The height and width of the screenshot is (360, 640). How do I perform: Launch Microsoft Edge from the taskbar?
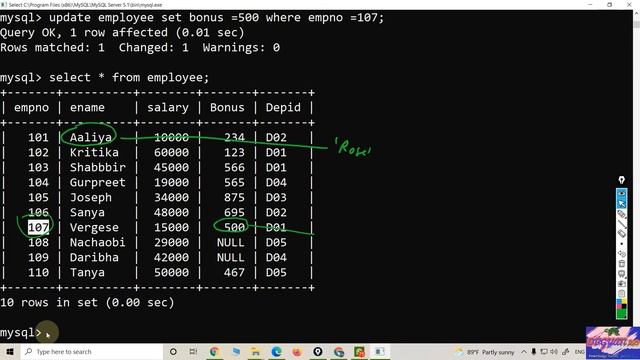point(276,351)
